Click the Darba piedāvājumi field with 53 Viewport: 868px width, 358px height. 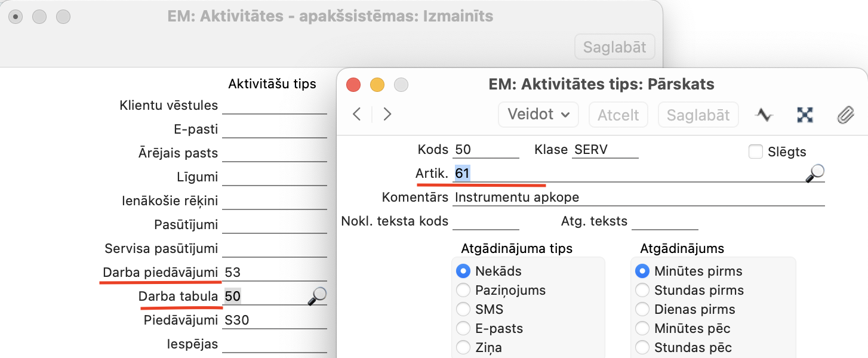coord(275,273)
